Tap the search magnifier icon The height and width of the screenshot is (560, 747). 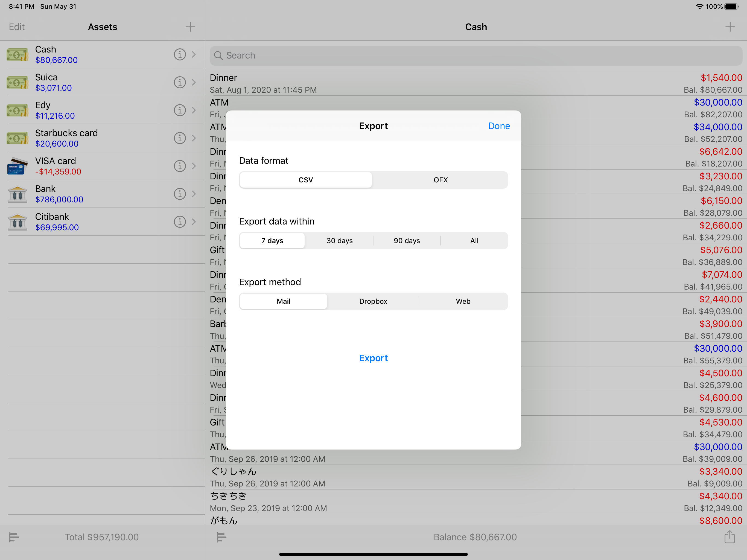218,56
